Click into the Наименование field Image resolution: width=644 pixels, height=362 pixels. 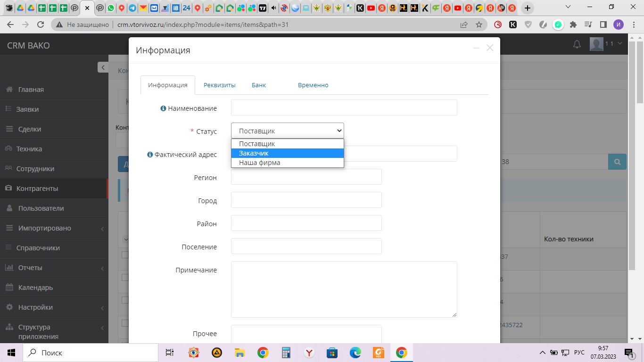[344, 107]
